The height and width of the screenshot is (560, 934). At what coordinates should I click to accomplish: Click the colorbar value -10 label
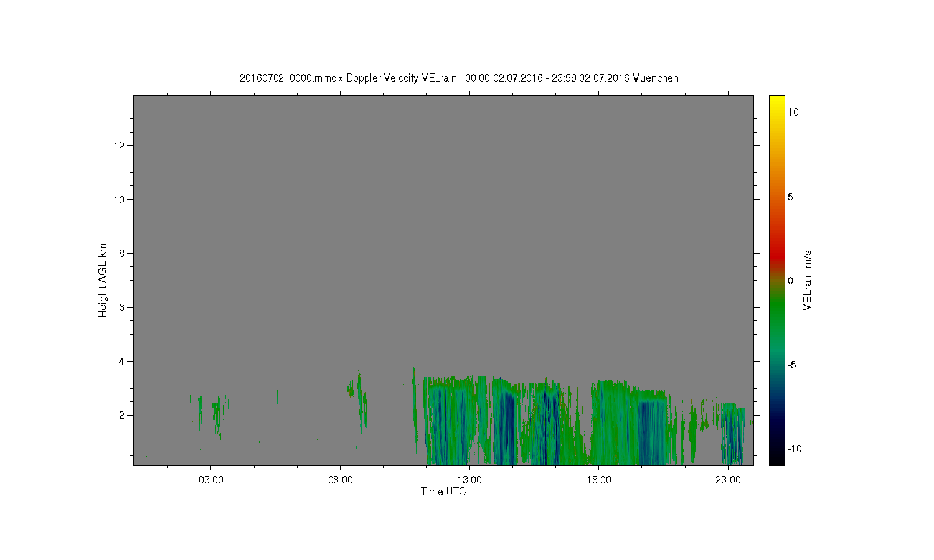[x=794, y=449]
